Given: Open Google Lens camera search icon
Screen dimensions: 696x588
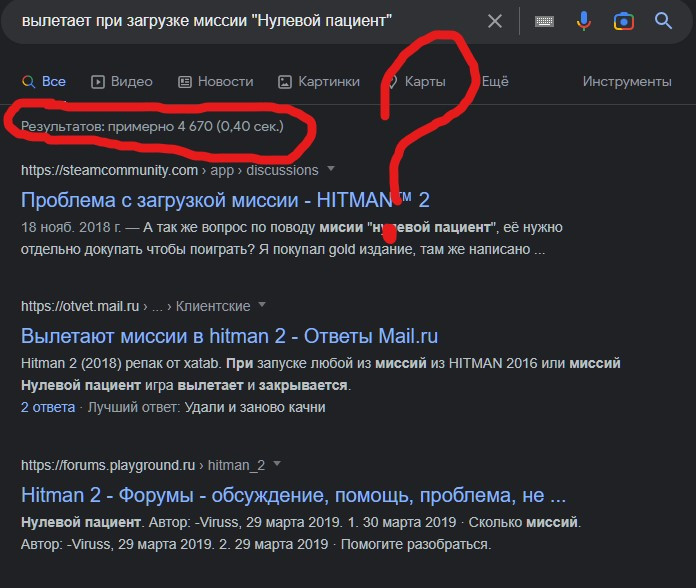Looking at the screenshot, I should [623, 21].
